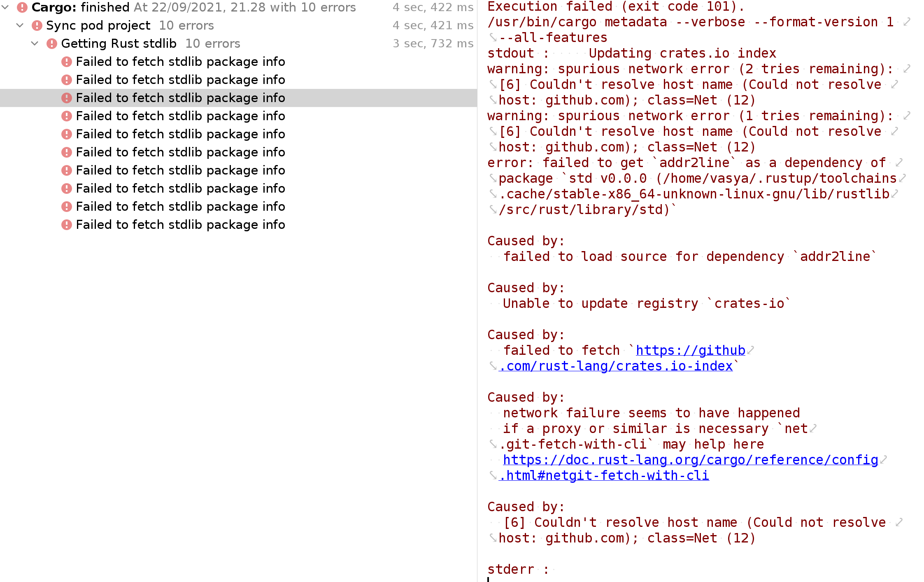The height and width of the screenshot is (582, 924).
Task: Click the second Failed to fetch error icon
Action: [x=67, y=80]
